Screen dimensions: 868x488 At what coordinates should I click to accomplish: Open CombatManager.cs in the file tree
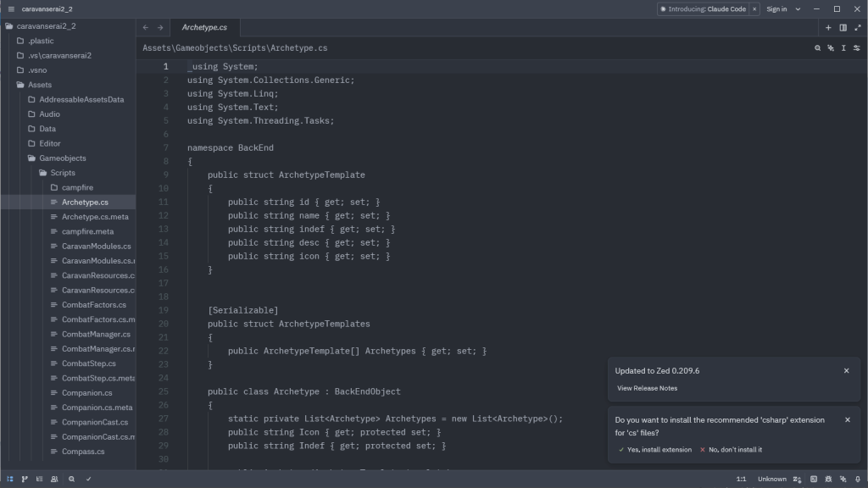tap(96, 335)
